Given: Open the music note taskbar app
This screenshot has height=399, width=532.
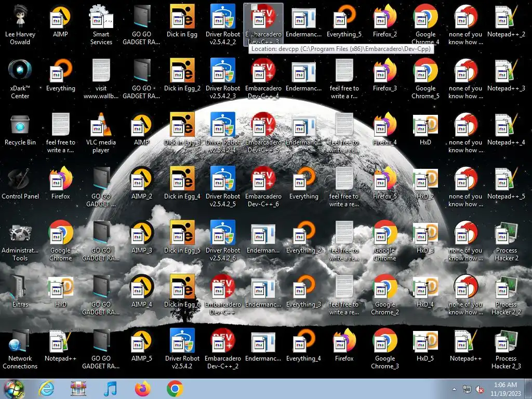Looking at the screenshot, I should pos(110,389).
